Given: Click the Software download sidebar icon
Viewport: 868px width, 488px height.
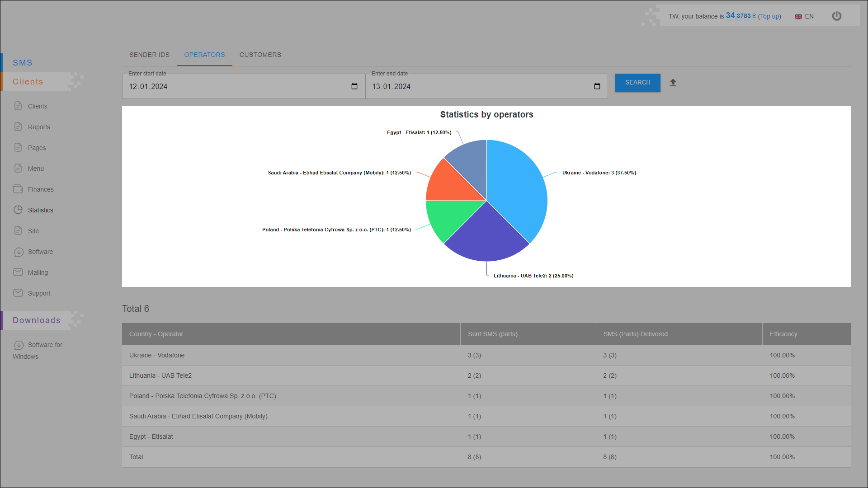Looking at the screenshot, I should coord(19,252).
